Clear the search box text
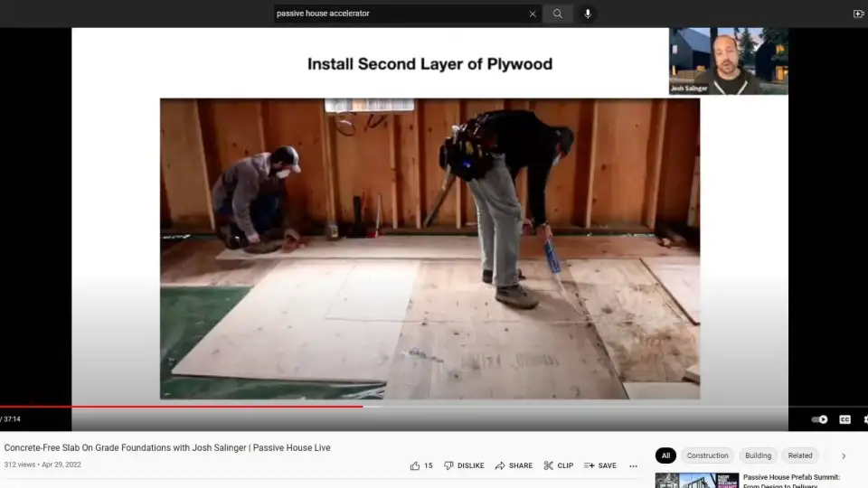This screenshot has height=488, width=868. tap(533, 14)
